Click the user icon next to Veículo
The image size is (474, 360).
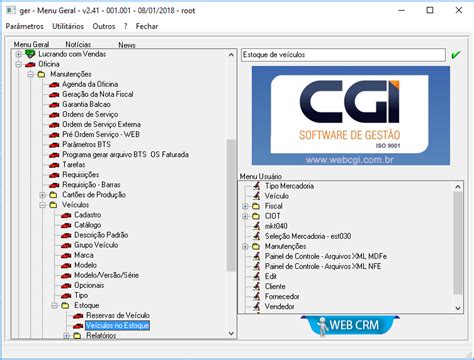click(x=256, y=196)
